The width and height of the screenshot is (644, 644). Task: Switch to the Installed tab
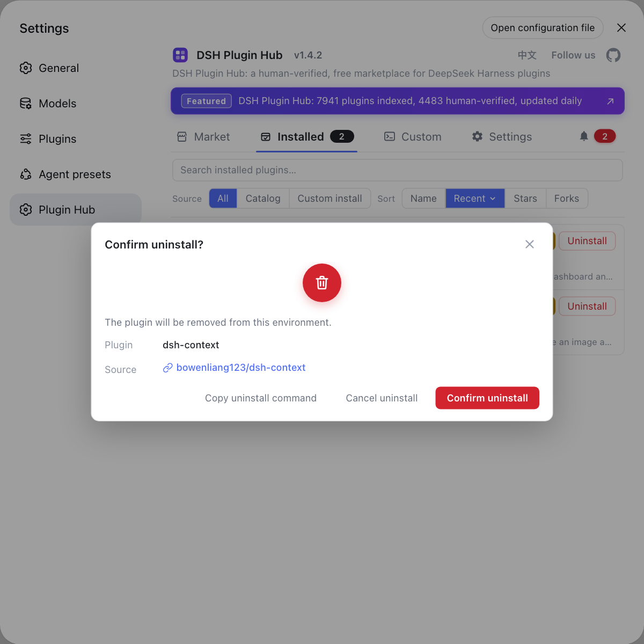click(x=306, y=137)
